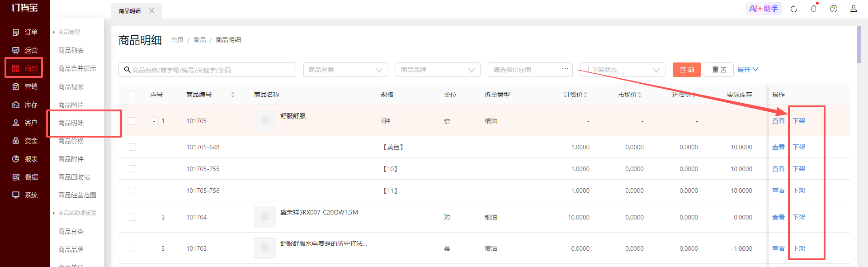Go to 商品列表 submenu

[x=71, y=50]
